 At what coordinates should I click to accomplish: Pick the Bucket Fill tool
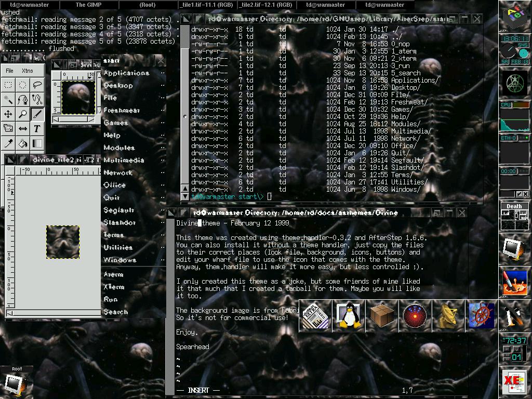click(x=23, y=143)
